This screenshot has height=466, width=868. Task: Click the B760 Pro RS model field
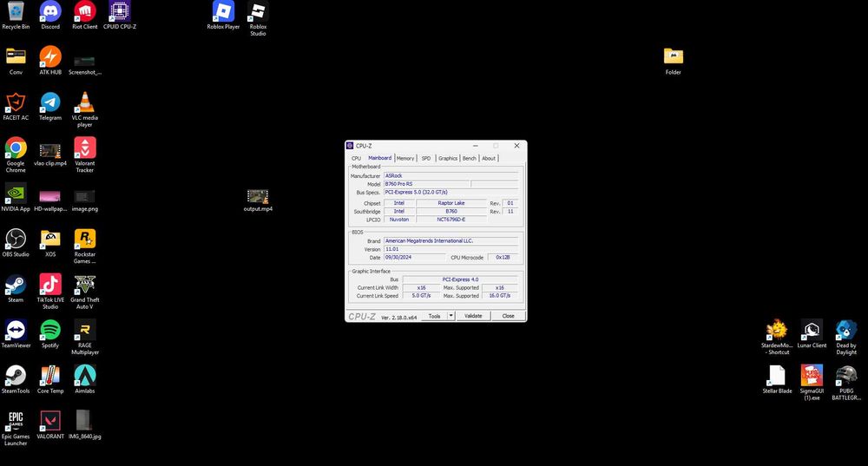tap(427, 184)
